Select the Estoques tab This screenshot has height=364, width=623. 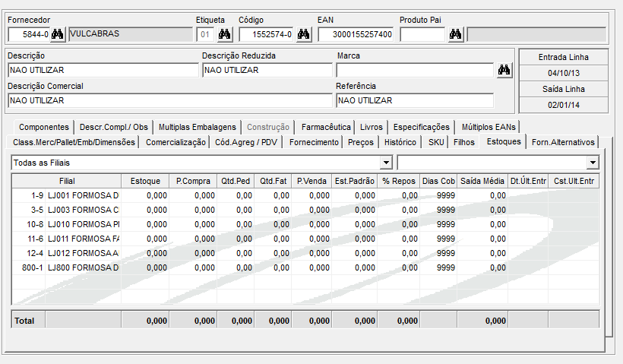tap(504, 141)
